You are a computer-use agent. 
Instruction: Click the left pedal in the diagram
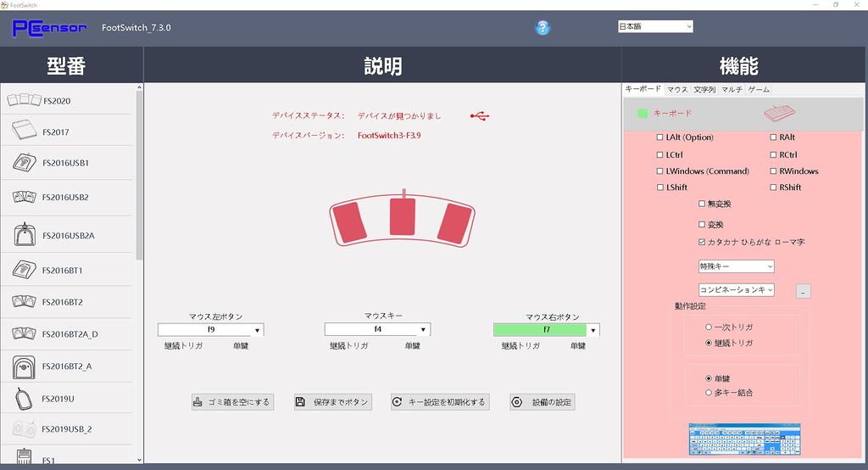(x=348, y=221)
